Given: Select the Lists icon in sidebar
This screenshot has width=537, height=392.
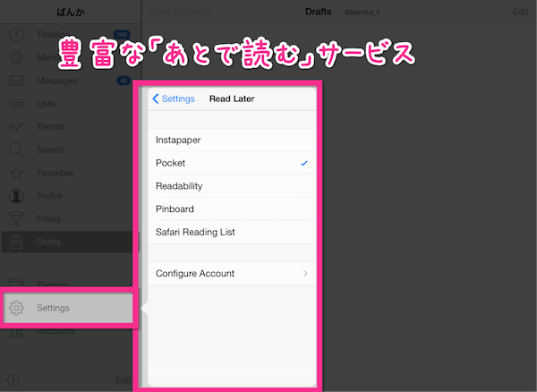Looking at the screenshot, I should coord(16,104).
